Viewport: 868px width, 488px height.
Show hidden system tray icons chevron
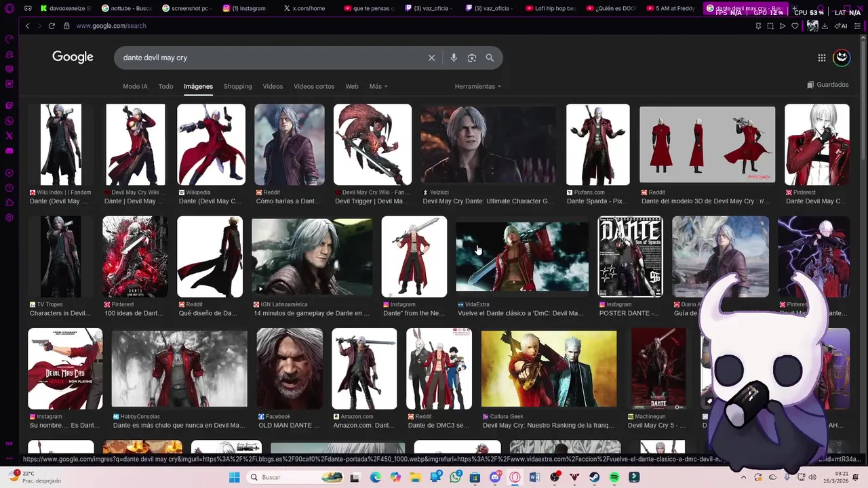tap(745, 477)
